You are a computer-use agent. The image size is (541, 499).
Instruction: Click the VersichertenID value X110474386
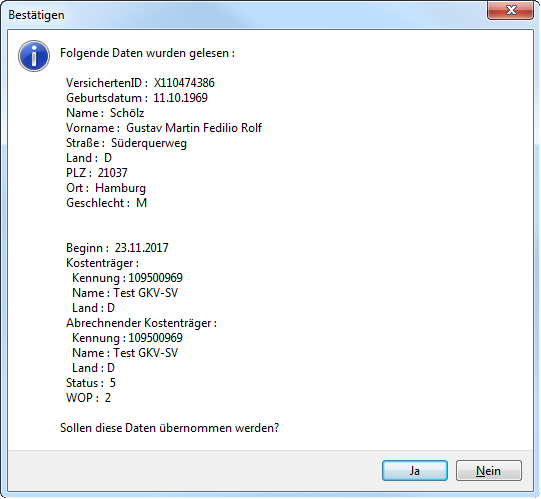(184, 83)
